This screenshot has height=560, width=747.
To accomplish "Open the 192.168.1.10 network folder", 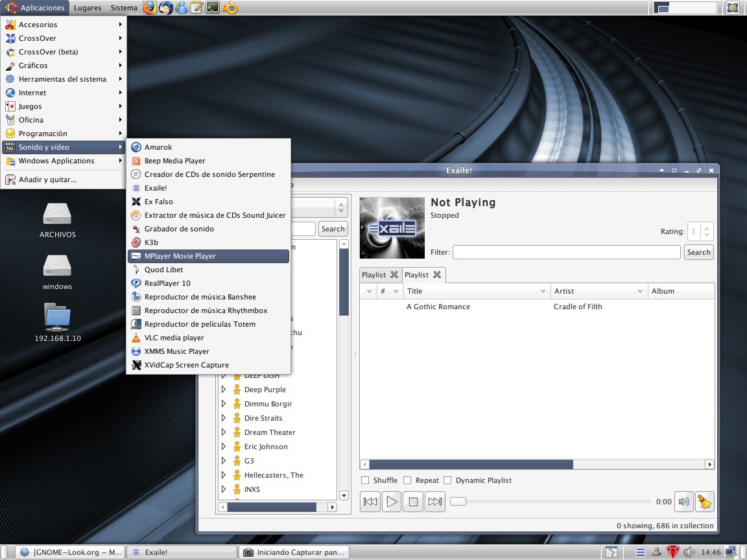I will 58,322.
